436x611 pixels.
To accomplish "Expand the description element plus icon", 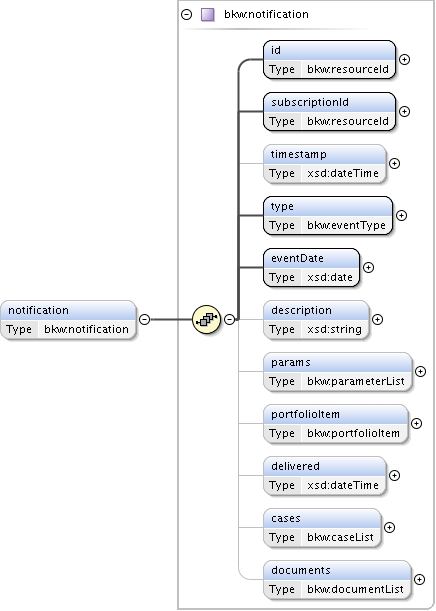I will [x=377, y=320].
